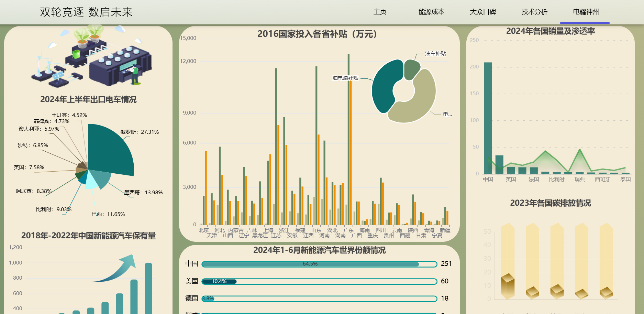
Task: Click the tallest teal bar in 保有量 chart
Action: (148, 288)
